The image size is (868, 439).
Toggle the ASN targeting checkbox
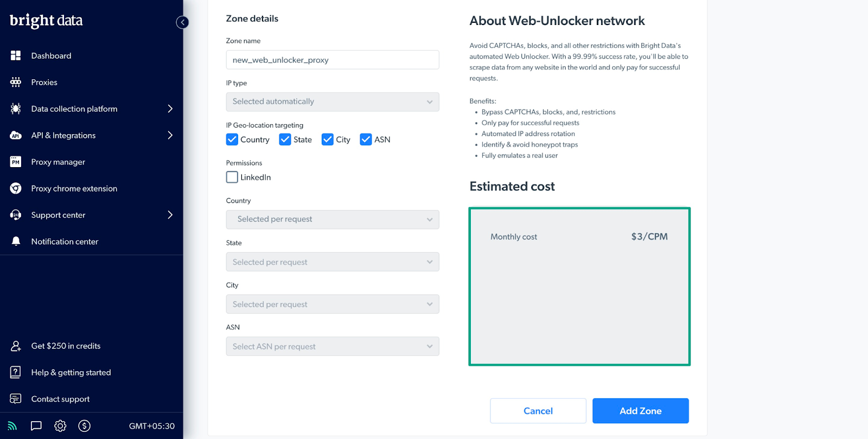click(x=366, y=139)
